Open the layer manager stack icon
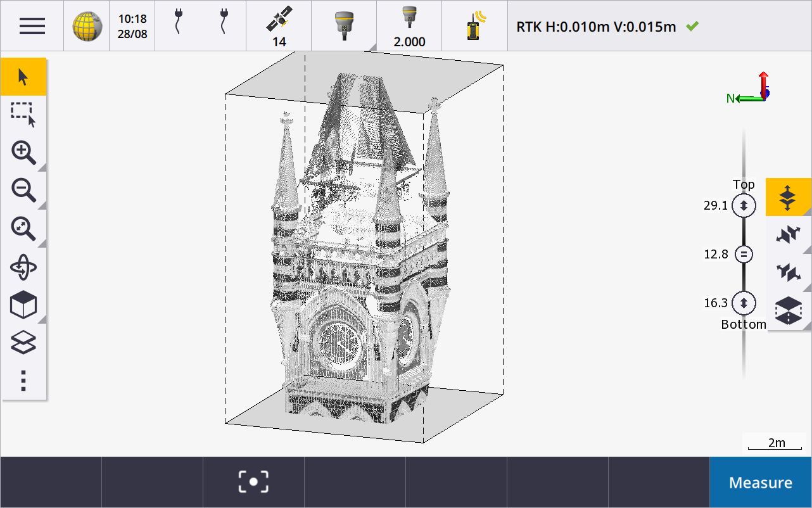812x508 pixels. tap(23, 343)
